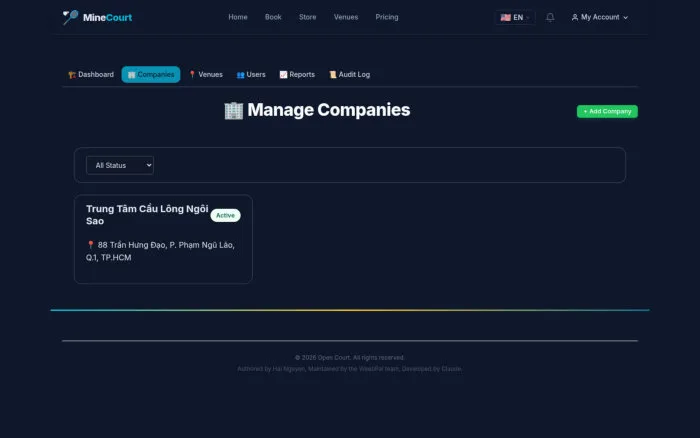The width and height of the screenshot is (700, 438).
Task: Click the Audit Log scroll icon
Action: 333,75
